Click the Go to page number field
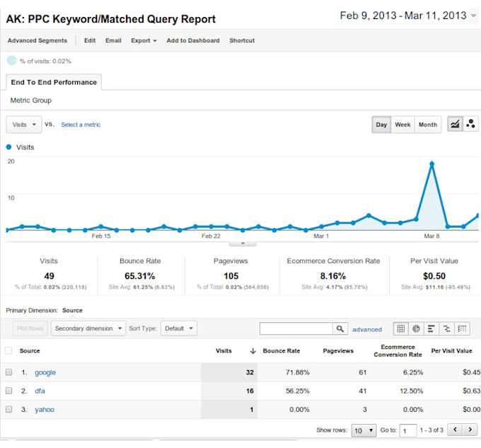This screenshot has width=481, height=448. [408, 430]
